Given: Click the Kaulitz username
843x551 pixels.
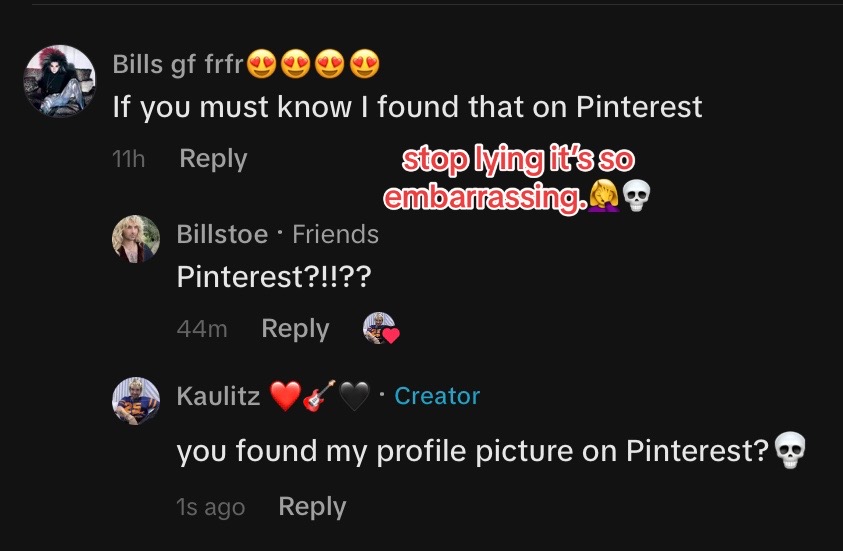Looking at the screenshot, I should coord(218,396).
